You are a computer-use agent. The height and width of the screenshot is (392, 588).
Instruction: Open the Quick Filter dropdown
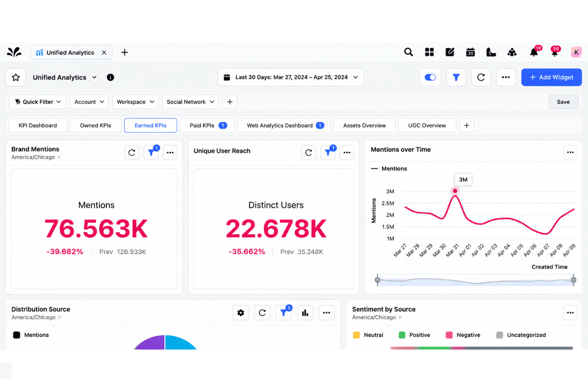(38, 102)
